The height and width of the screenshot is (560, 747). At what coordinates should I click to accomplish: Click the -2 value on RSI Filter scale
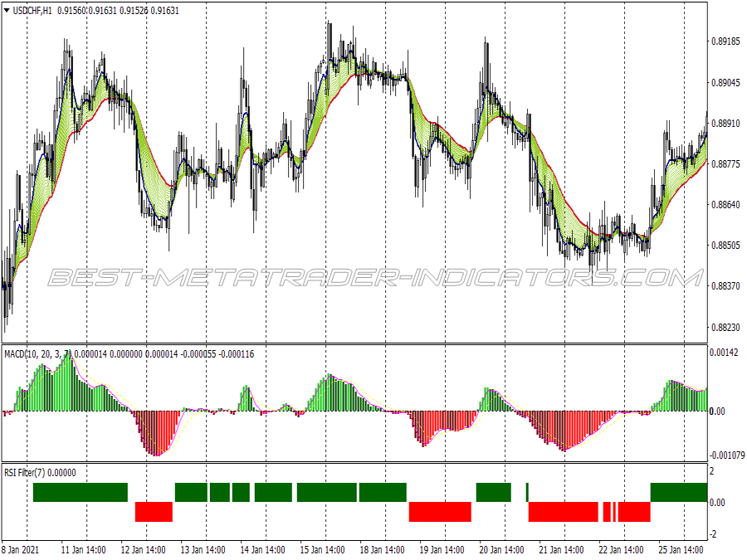tap(713, 534)
